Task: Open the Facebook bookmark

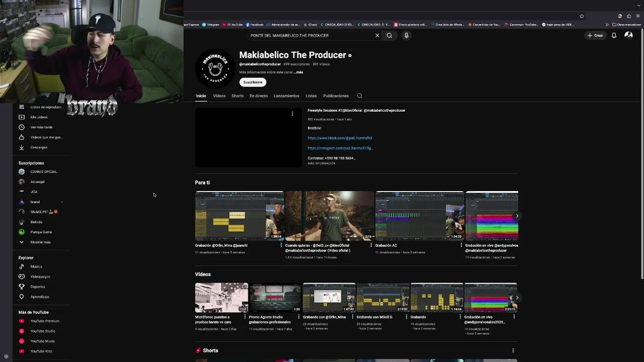Action: 254,25
